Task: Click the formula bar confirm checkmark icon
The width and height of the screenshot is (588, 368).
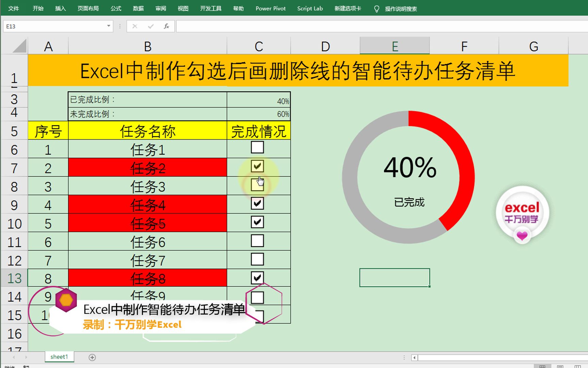Action: pyautogui.click(x=151, y=26)
